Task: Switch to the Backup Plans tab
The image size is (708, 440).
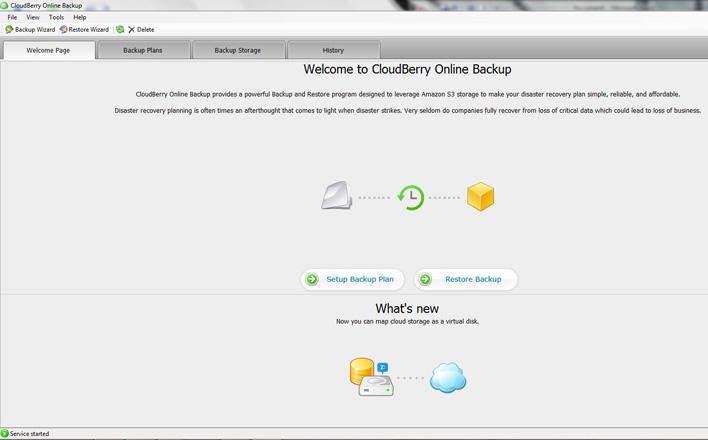Action: (143, 50)
